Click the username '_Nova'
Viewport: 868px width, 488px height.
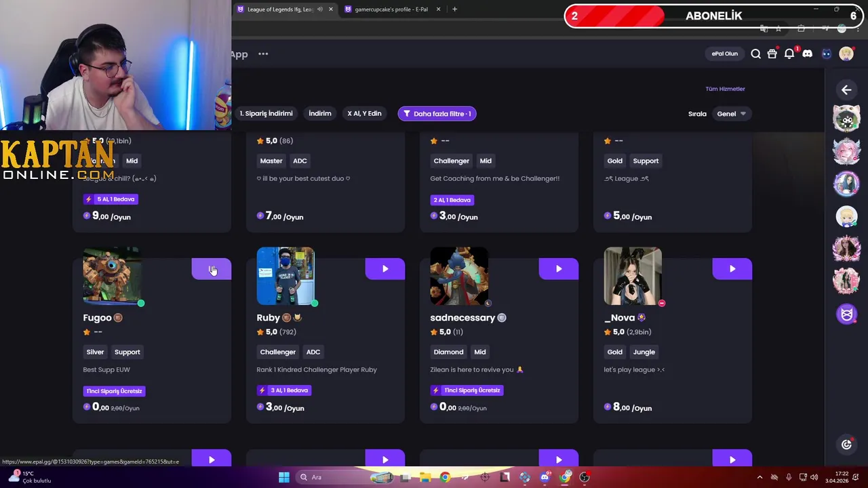(619, 318)
